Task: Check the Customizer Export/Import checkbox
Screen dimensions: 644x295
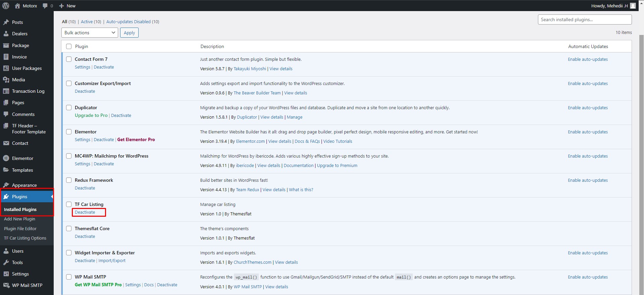Action: 69,83
